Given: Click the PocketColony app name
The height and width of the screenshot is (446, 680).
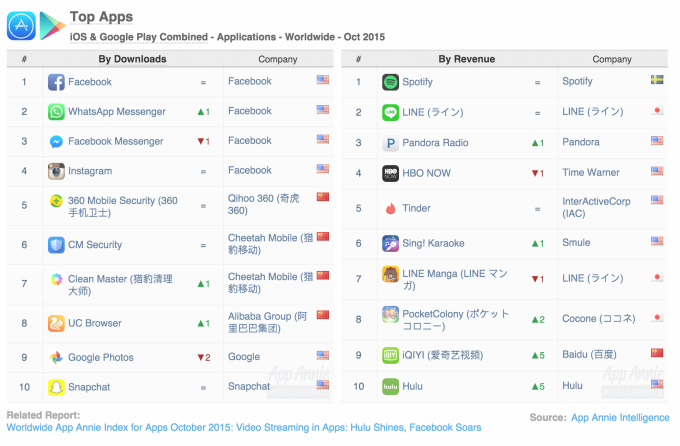Looking at the screenshot, I should 455,320.
